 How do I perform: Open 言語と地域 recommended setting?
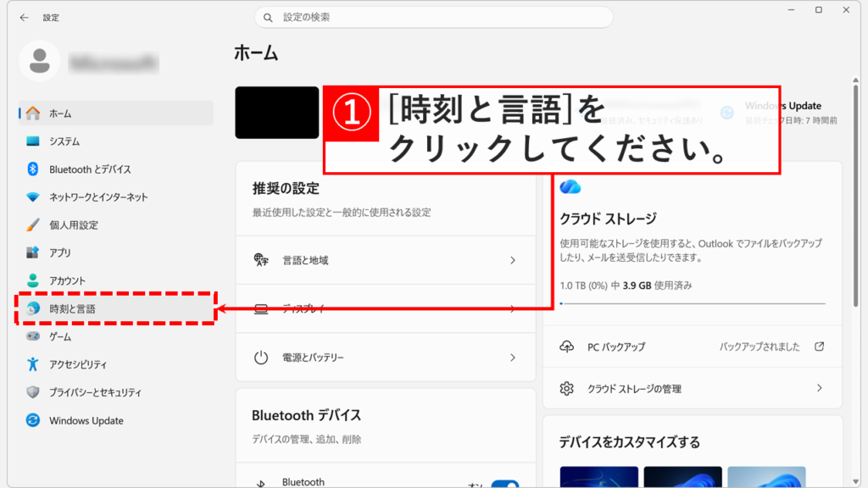pyautogui.click(x=386, y=260)
